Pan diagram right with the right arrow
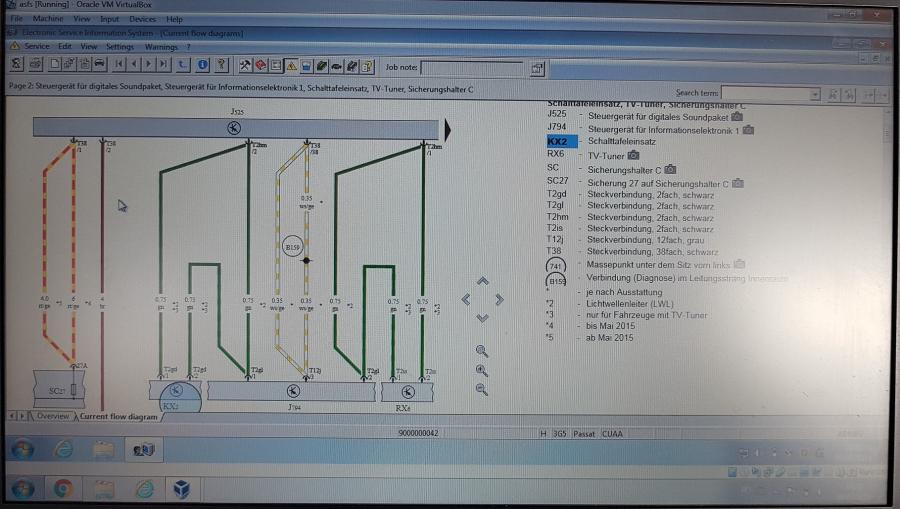 (x=499, y=299)
